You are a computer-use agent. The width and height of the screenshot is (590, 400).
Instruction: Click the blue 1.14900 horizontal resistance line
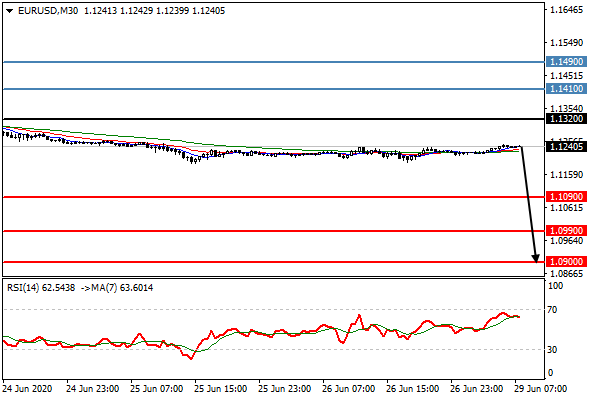coord(274,62)
